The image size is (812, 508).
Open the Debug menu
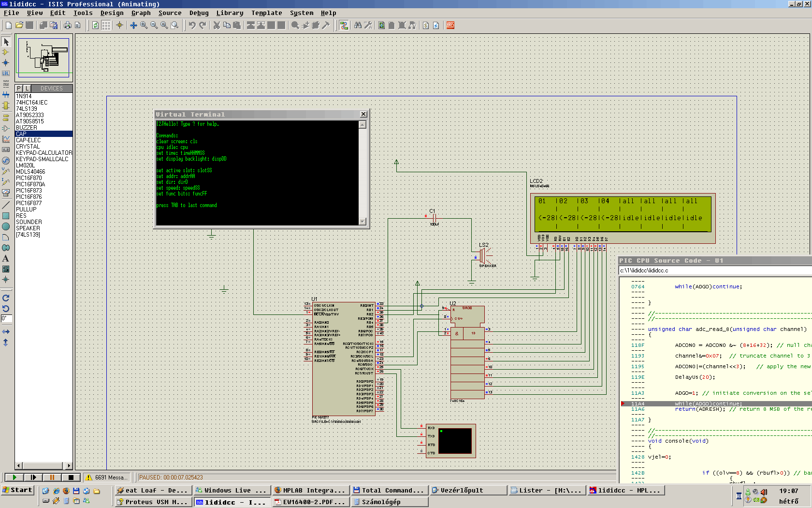point(199,13)
